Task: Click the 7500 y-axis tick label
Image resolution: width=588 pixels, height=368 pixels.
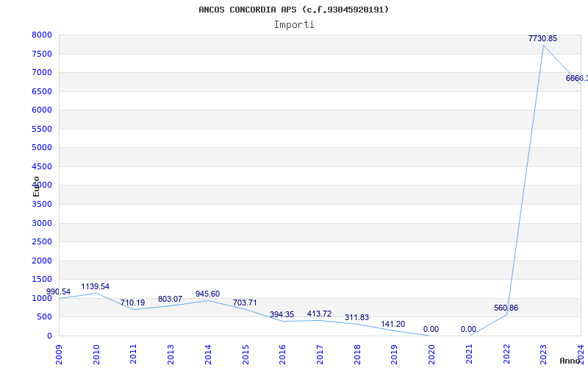Action: [42, 54]
